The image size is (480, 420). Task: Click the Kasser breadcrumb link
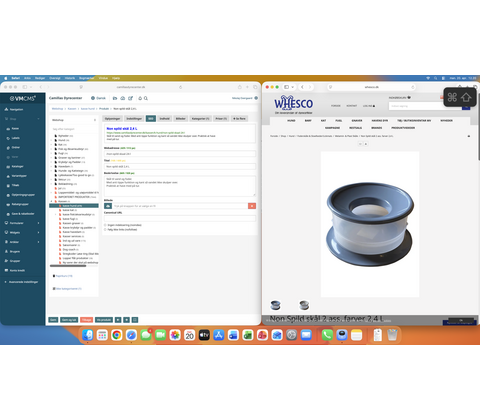coord(72,109)
